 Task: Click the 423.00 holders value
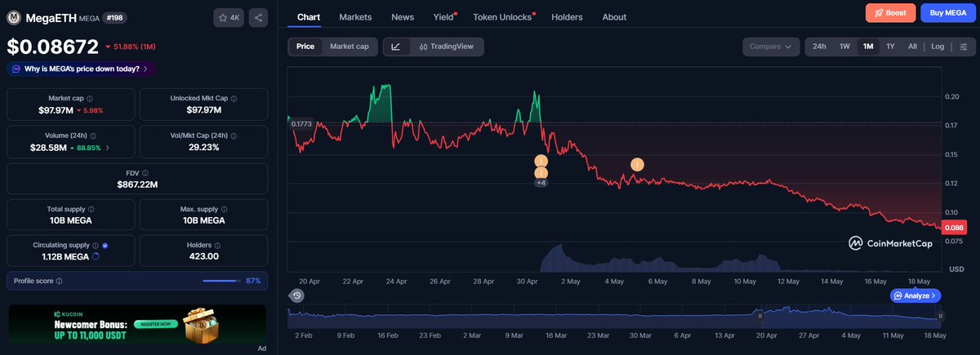pos(203,256)
